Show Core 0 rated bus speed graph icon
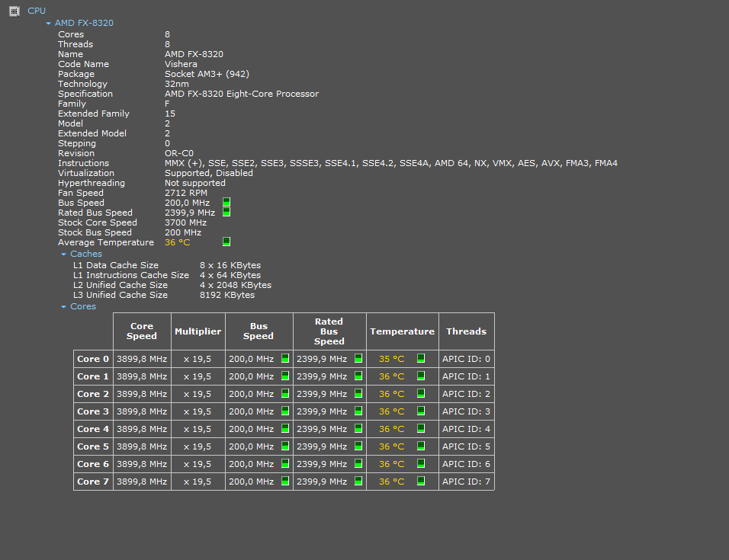 [x=358, y=358]
